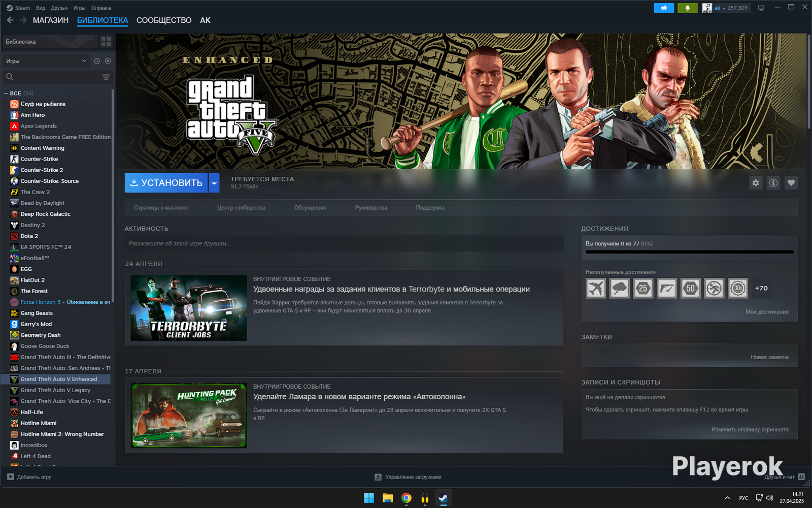Select Dota 2 in the library list
The height and width of the screenshot is (508, 812).
tap(29, 236)
